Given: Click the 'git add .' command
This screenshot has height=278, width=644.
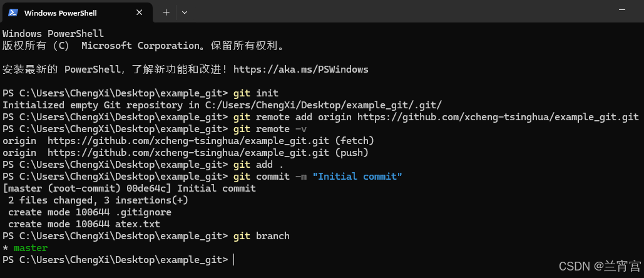Looking at the screenshot, I should click(258, 165).
